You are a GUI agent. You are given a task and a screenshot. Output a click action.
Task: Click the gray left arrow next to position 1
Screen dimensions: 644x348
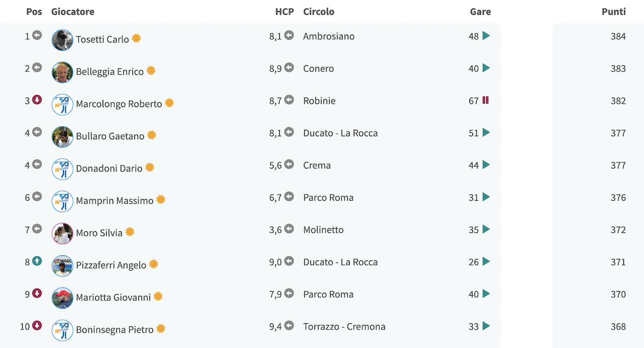(37, 35)
